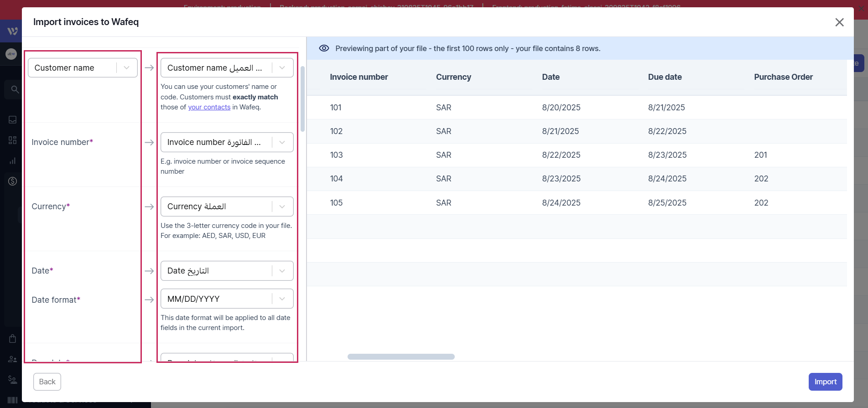Open the bar chart reports icon
The width and height of the screenshot is (868, 408).
[12, 160]
